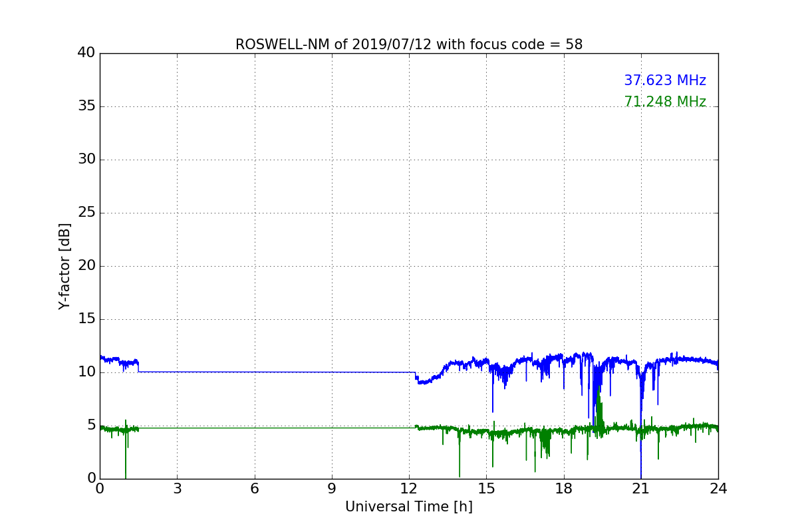This screenshot has width=798, height=532.
Task: Click the x-axis tick label 9
Action: [x=332, y=488]
